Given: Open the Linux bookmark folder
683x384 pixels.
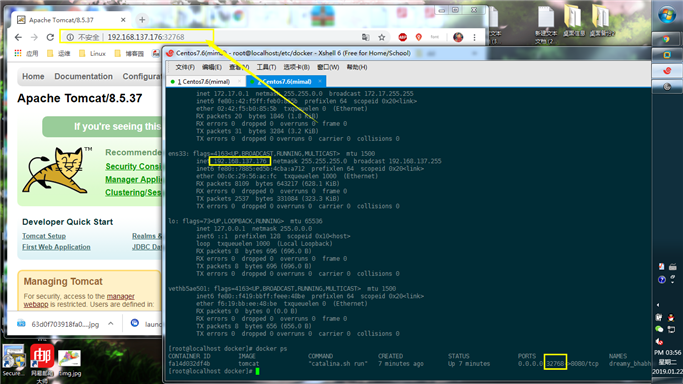Looking at the screenshot, I should pyautogui.click(x=92, y=54).
